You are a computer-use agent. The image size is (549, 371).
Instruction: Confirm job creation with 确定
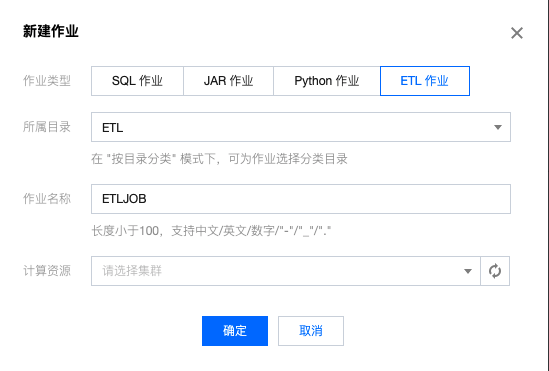point(235,331)
